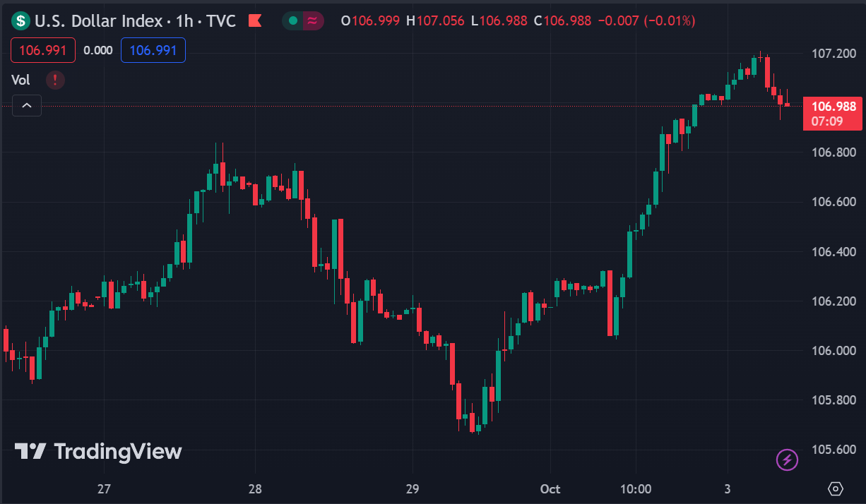Click the Oct label on the time axis

[x=550, y=489]
